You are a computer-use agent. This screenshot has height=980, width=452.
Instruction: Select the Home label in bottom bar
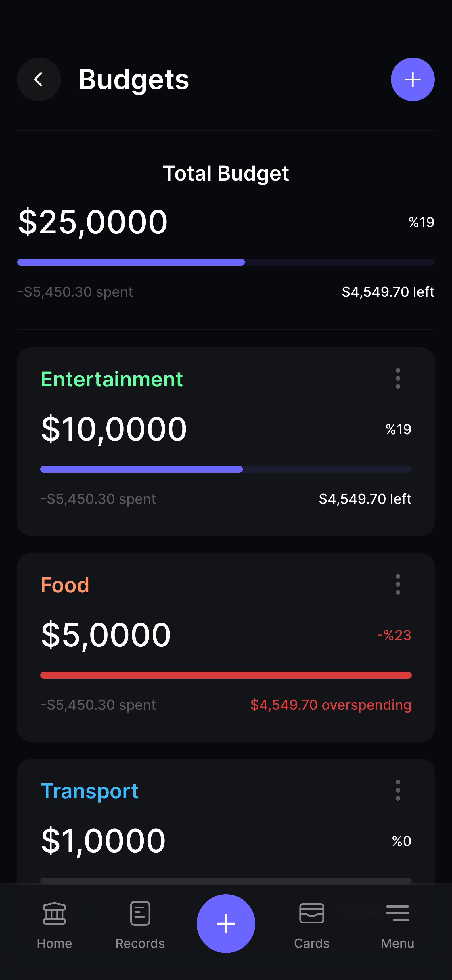pos(54,943)
